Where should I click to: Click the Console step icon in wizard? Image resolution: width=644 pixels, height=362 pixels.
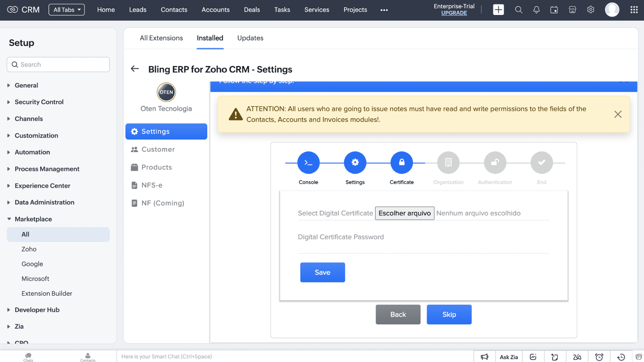coord(308,162)
